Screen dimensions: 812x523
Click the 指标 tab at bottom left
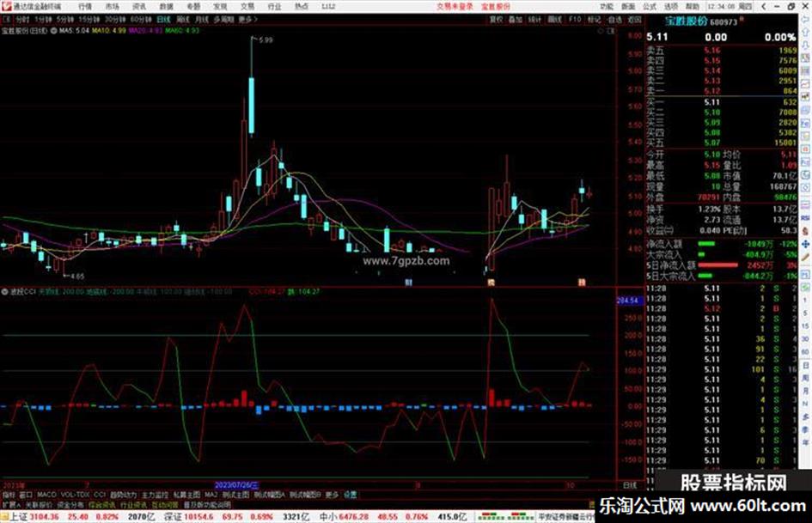coord(9,495)
